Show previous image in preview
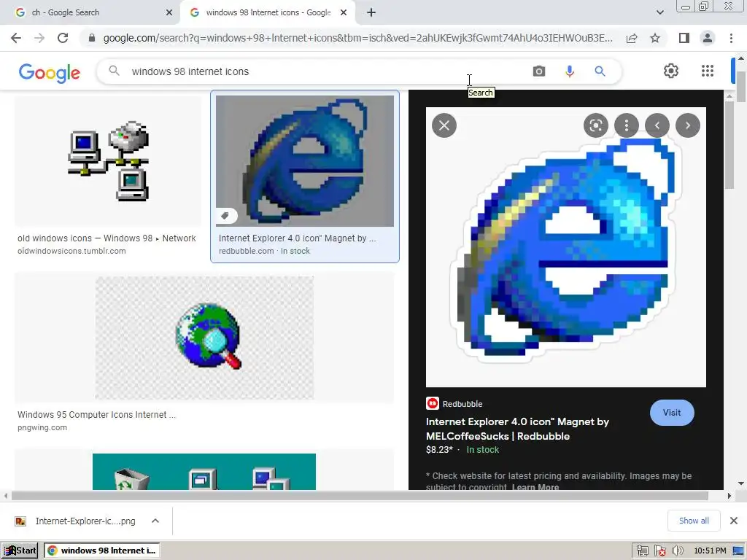 (x=657, y=125)
